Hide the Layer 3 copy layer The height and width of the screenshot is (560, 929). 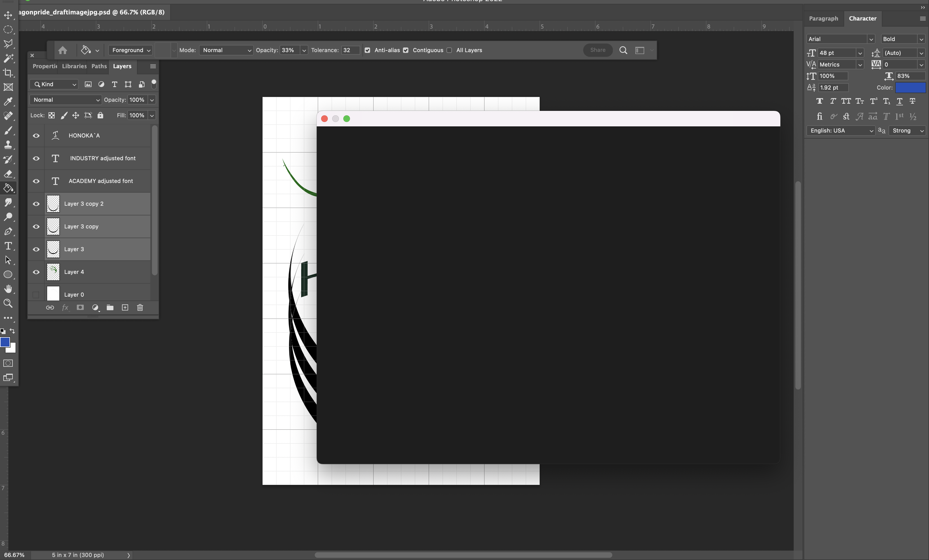(37, 226)
